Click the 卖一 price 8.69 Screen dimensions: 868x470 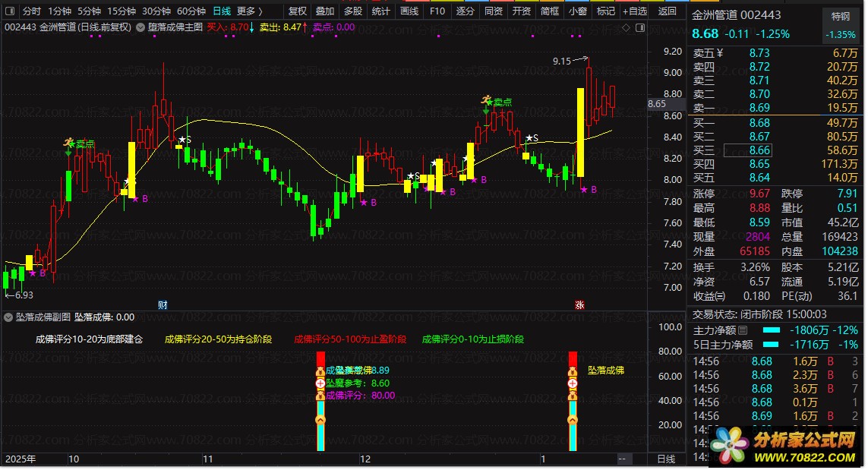pyautogui.click(x=759, y=108)
